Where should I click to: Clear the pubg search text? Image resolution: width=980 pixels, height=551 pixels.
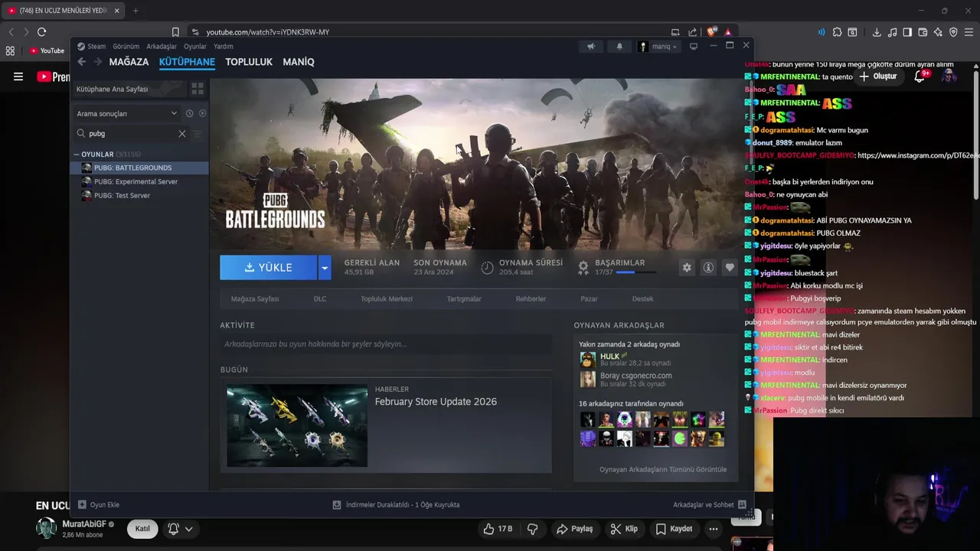tap(181, 133)
